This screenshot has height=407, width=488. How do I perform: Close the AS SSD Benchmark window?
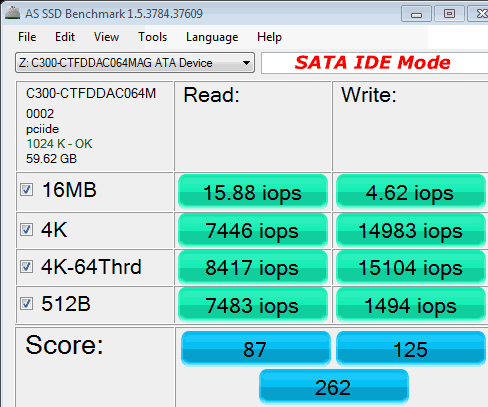click(478, 14)
